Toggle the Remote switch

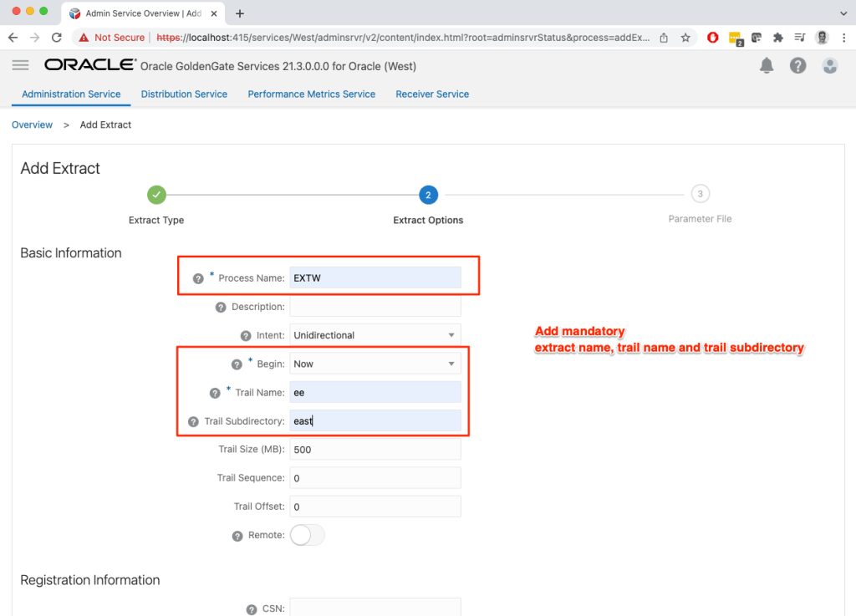pyautogui.click(x=307, y=535)
